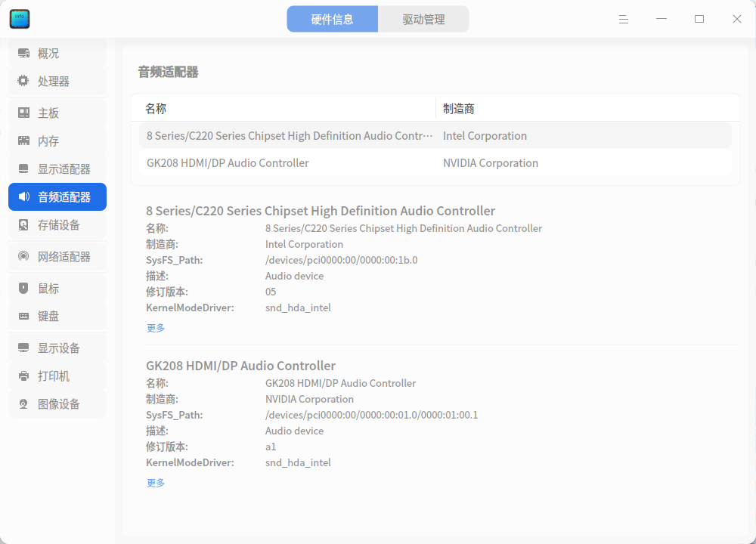The height and width of the screenshot is (544, 756).
Task: Select the 鼠标 mouse icon
Action: point(23,288)
